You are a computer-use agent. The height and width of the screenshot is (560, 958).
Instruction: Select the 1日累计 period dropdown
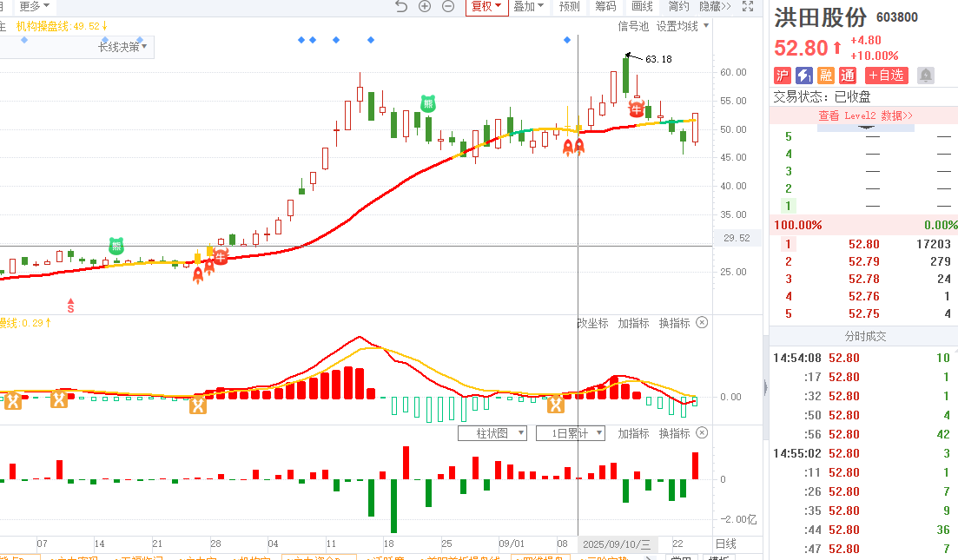[x=570, y=433]
